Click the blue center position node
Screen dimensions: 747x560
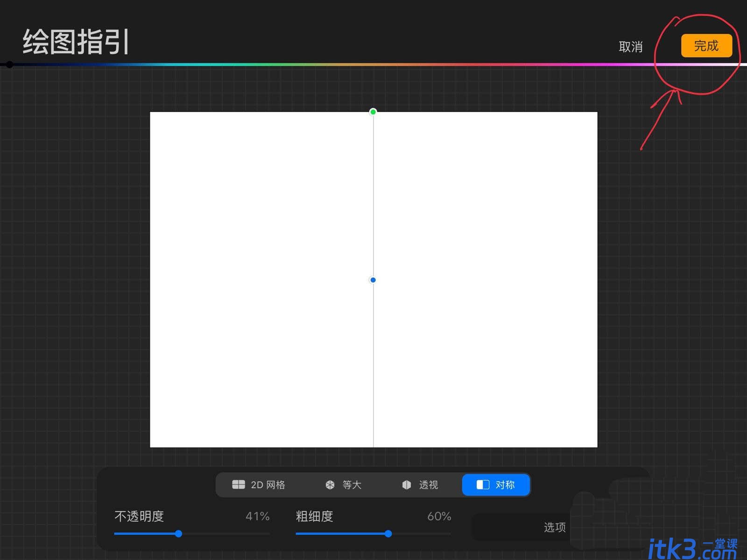tap(373, 280)
